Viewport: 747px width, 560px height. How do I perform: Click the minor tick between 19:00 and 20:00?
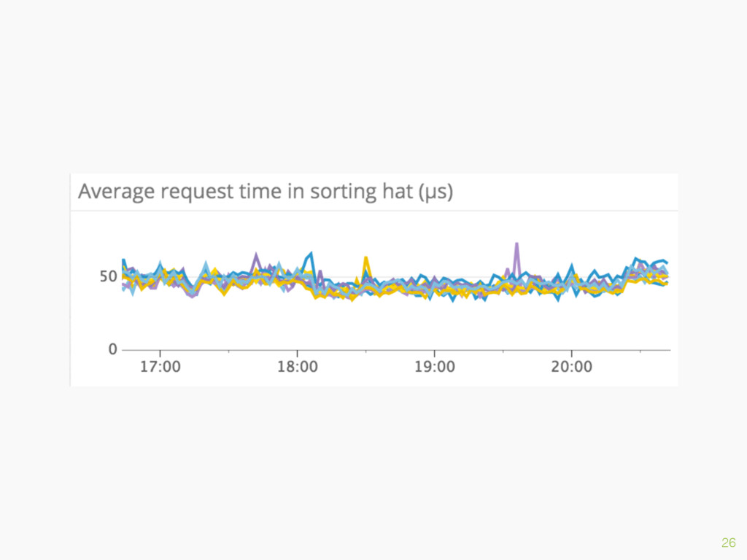point(503,351)
